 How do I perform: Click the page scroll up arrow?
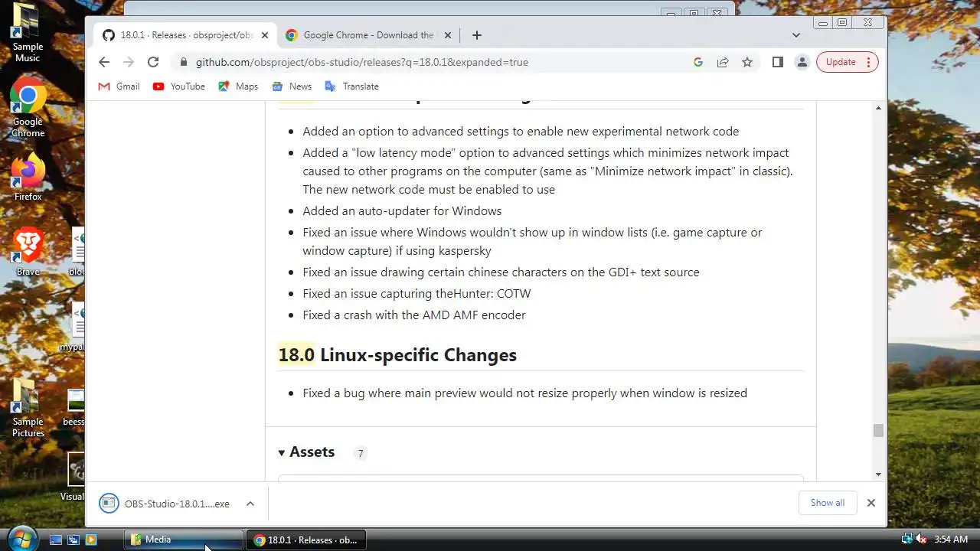pos(878,108)
